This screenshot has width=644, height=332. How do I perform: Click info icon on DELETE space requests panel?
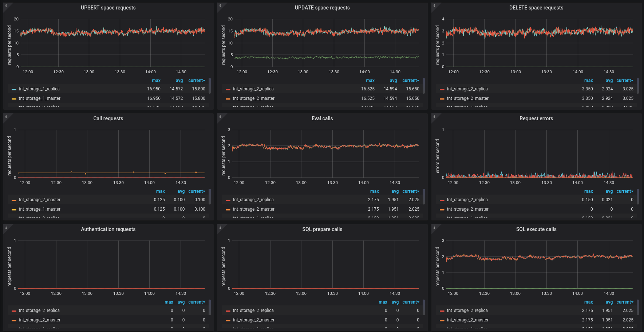[434, 6]
